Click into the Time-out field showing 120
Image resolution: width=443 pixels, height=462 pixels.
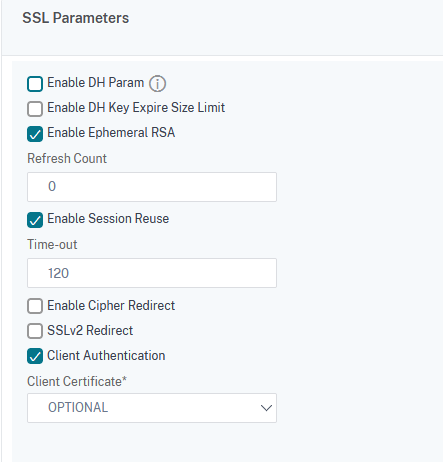(x=152, y=273)
